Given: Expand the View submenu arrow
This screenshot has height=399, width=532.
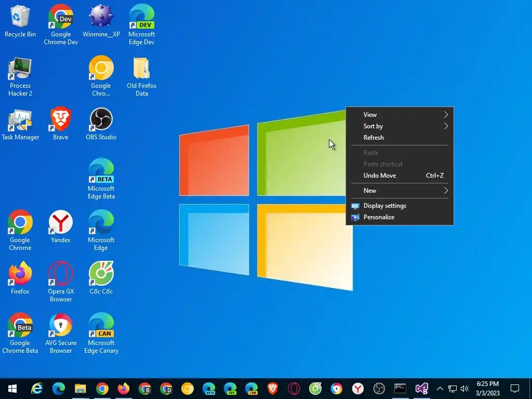Looking at the screenshot, I should [446, 115].
